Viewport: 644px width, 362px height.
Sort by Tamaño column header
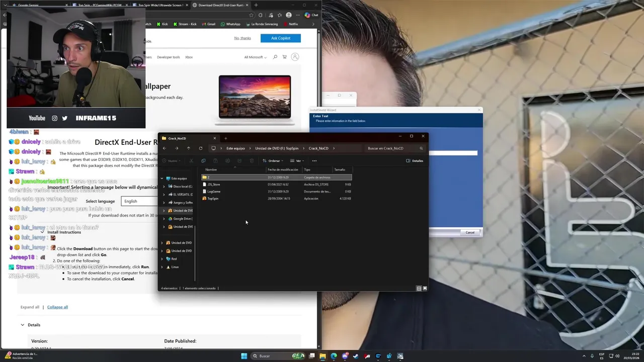click(340, 169)
